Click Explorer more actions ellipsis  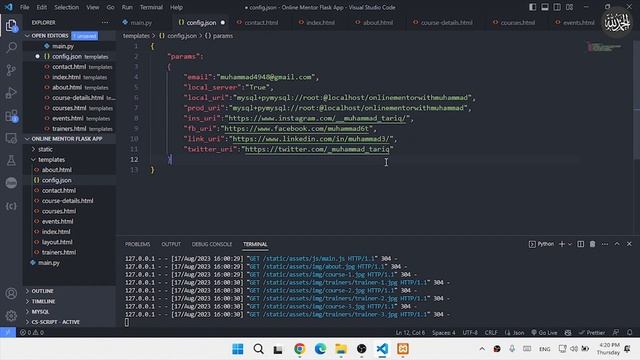105,22
